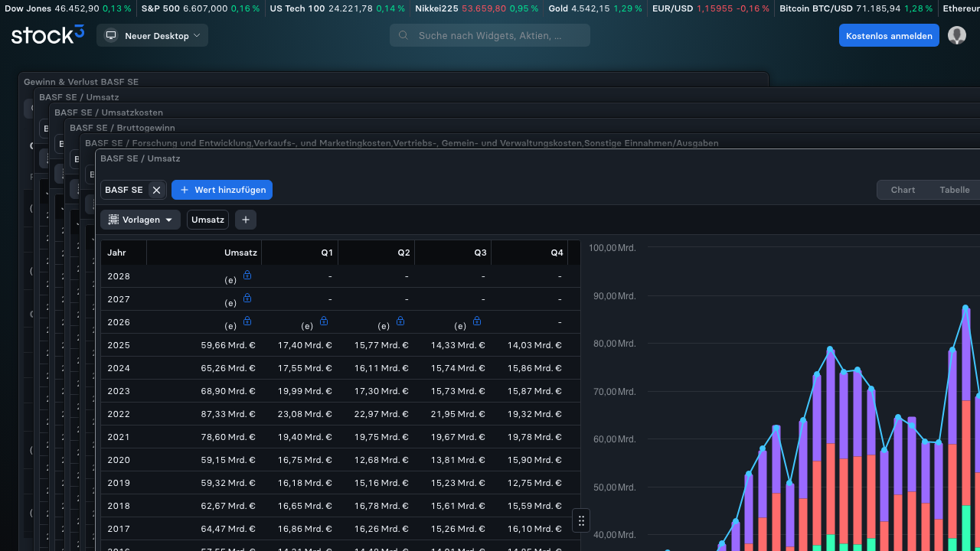Click the 2024 Q4 value 15,86 Mrd. €
The width and height of the screenshot is (980, 551).
[x=534, y=368]
